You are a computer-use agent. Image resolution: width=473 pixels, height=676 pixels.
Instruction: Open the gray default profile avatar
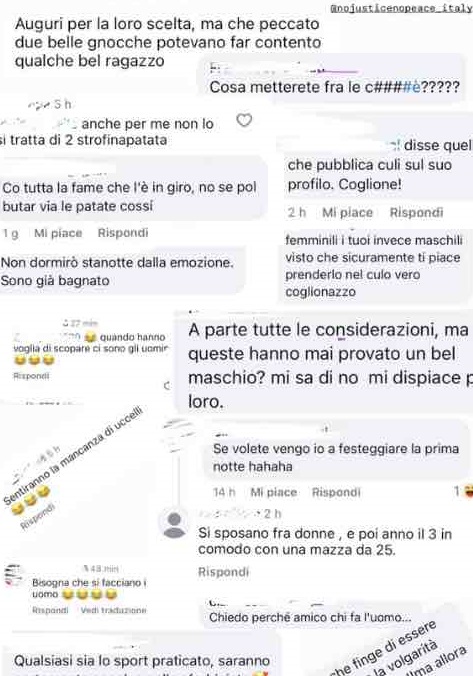(174, 523)
